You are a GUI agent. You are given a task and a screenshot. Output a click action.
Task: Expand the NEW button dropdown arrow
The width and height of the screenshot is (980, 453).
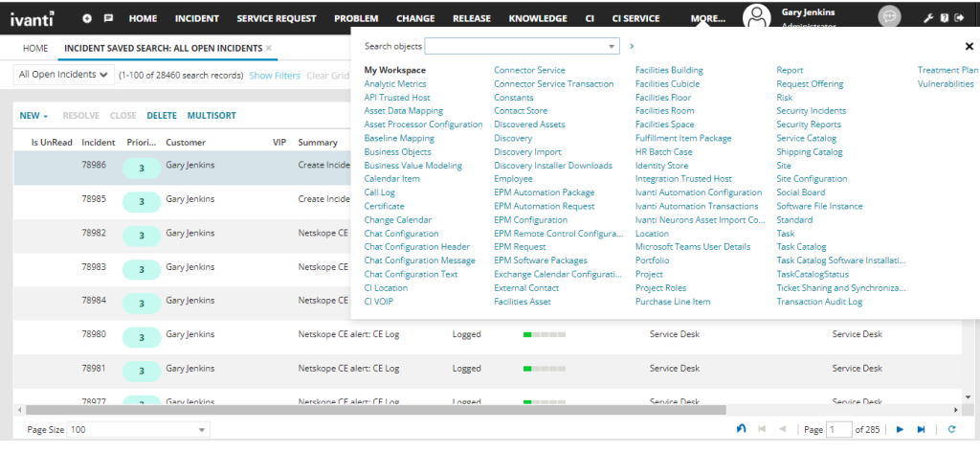tap(46, 116)
